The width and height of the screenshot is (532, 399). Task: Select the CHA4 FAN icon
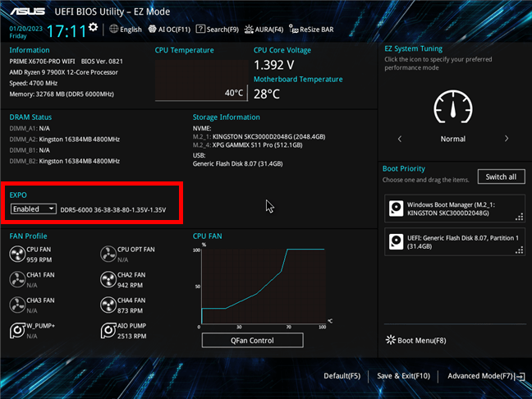pos(108,305)
